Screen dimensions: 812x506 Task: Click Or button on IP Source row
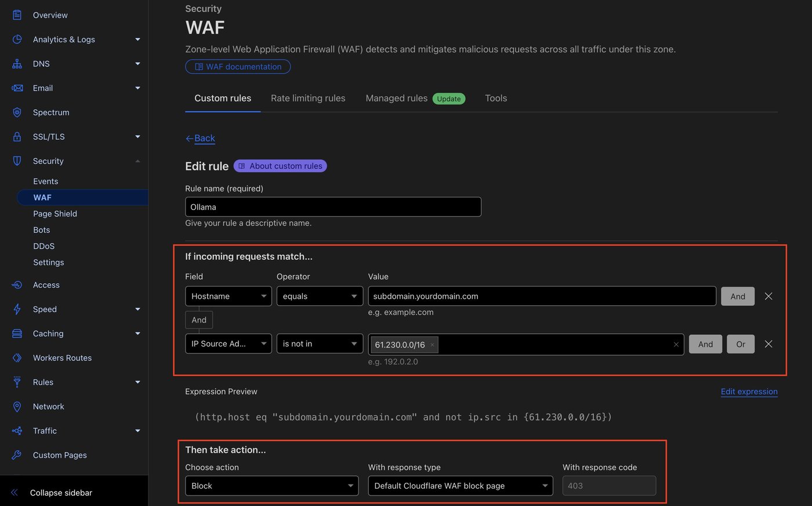[x=741, y=344]
